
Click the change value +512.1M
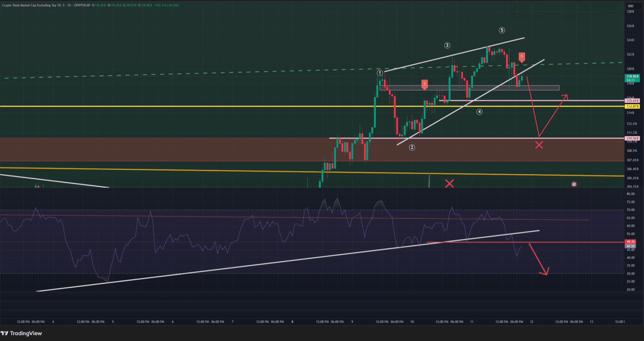pos(160,5)
